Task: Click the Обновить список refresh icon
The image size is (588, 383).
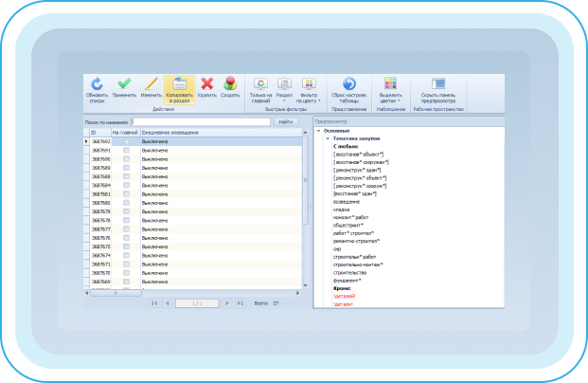Action: [97, 83]
